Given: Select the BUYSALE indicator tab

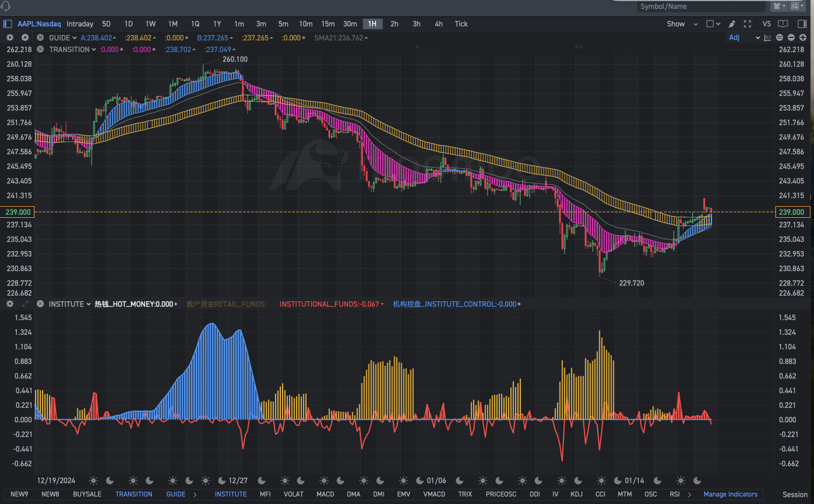Looking at the screenshot, I should [87, 494].
